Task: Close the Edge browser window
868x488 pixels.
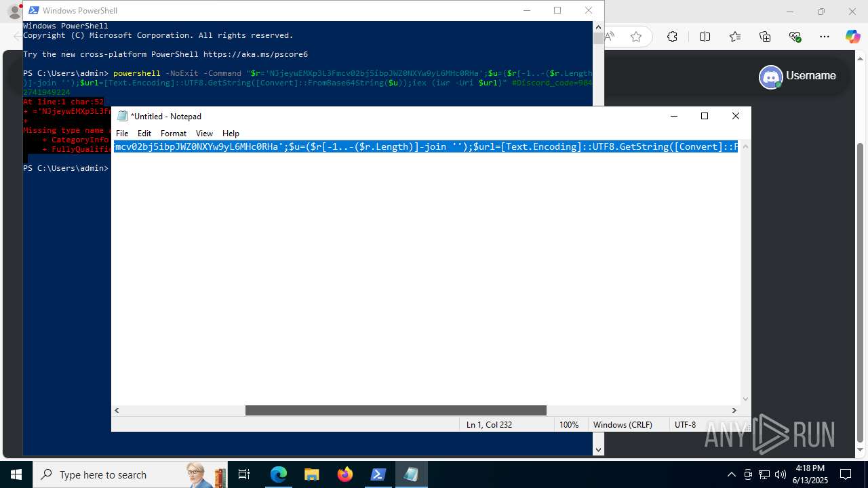Action: [852, 12]
